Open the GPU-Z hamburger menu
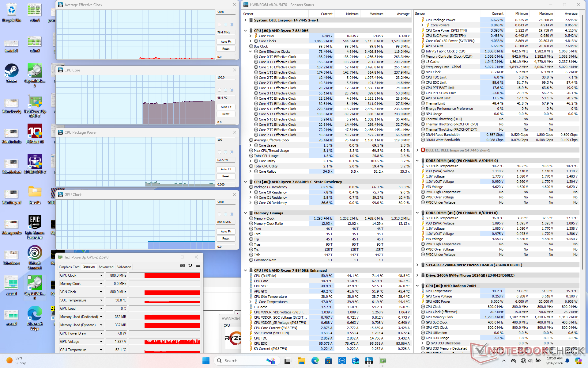The width and height of the screenshot is (588, 368). 198,265
